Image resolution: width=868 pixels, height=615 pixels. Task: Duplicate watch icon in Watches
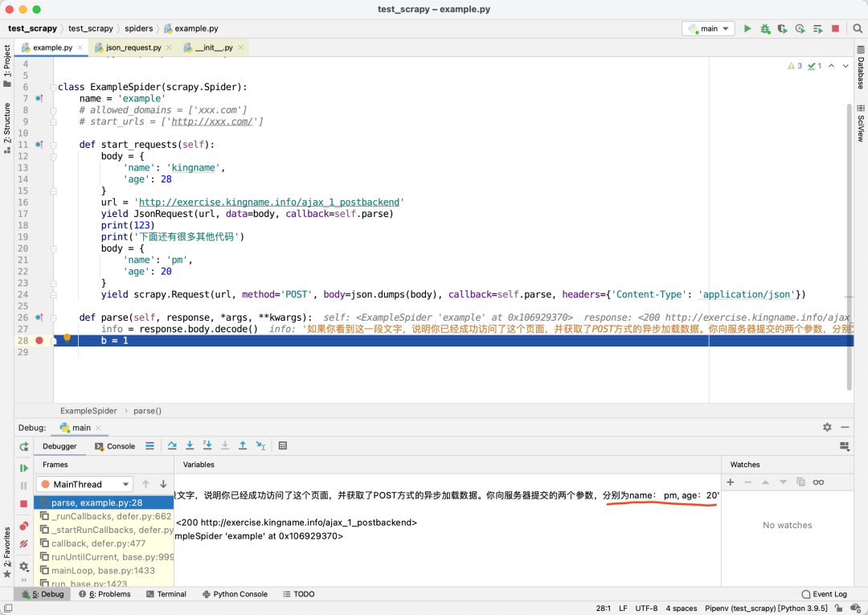800,482
